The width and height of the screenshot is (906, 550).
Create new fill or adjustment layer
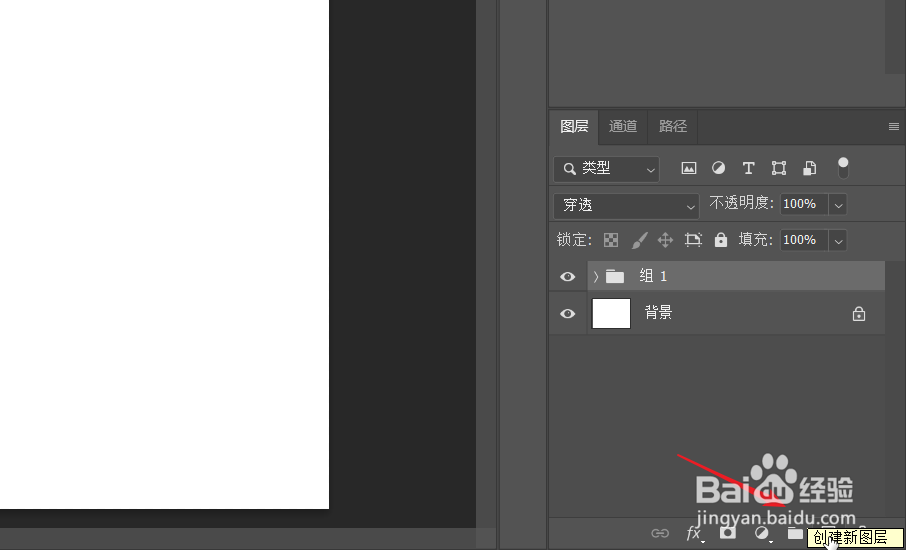762,533
